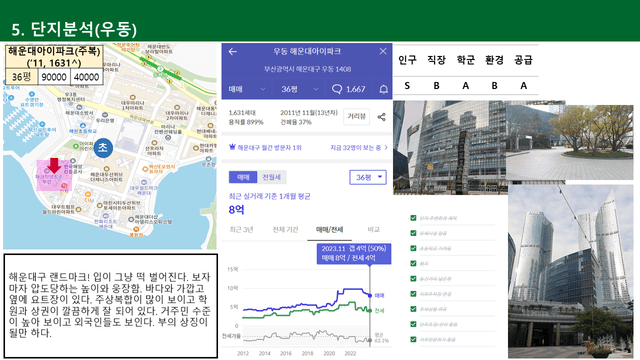Switch to the 비교 tab
Image resolution: width=640 pixels, height=360 pixels.
373,229
